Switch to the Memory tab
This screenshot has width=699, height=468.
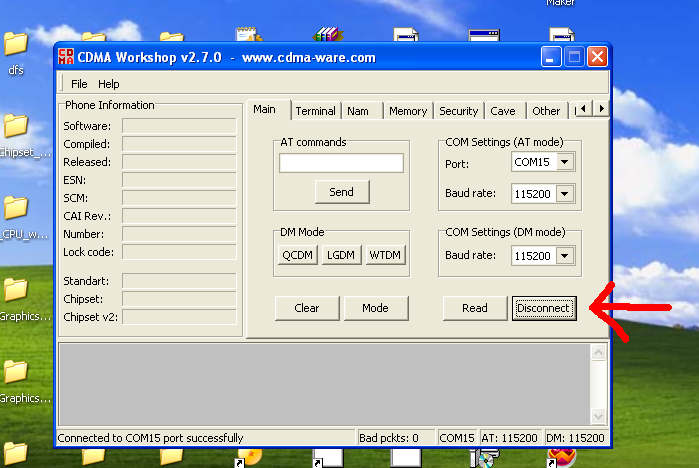(x=408, y=111)
